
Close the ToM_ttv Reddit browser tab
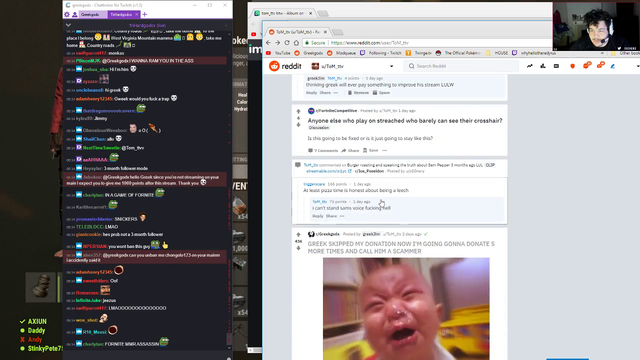tap(325, 32)
